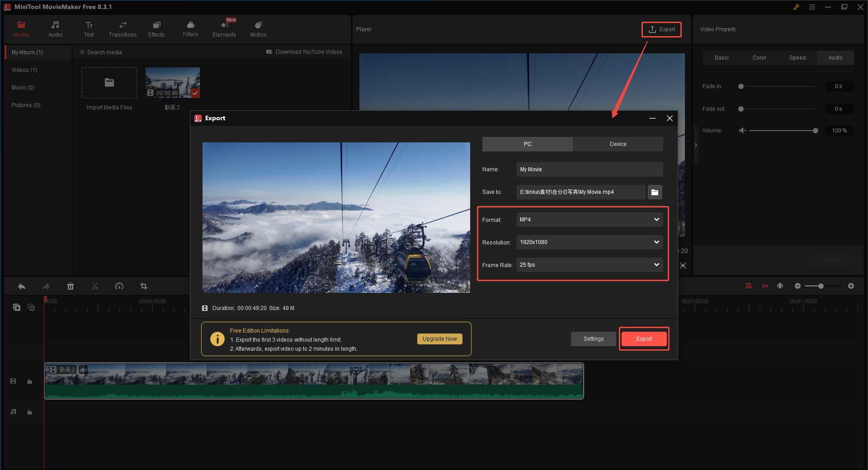The height and width of the screenshot is (470, 868).
Task: Open the Media panel
Action: 21,28
